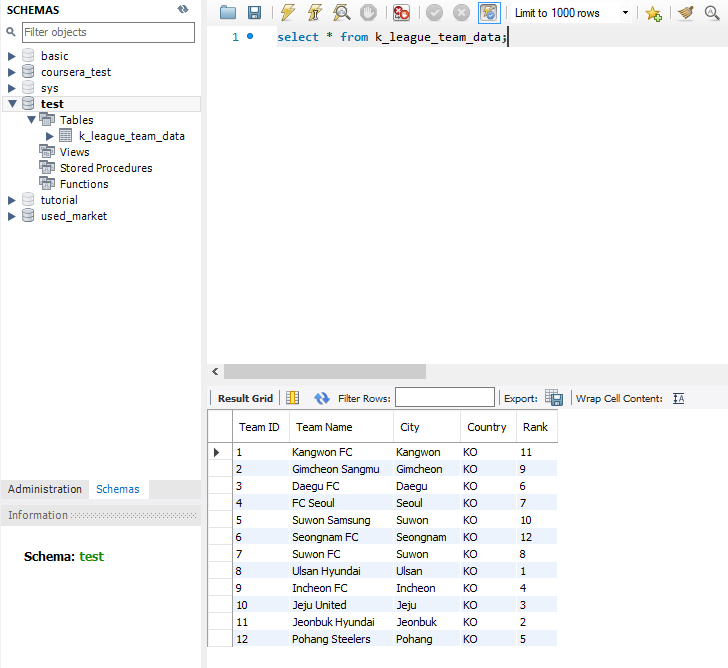Sort by the City column header
728x668 pixels.
(x=427, y=427)
